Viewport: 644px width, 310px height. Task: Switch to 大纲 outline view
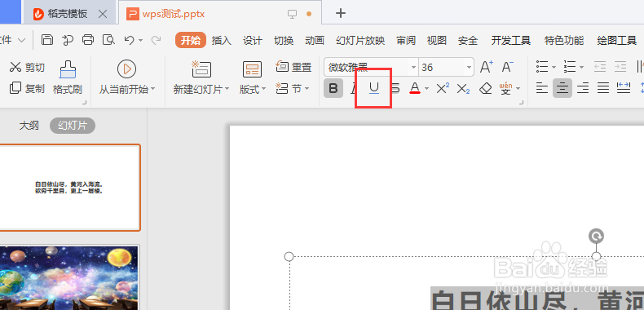click(29, 126)
